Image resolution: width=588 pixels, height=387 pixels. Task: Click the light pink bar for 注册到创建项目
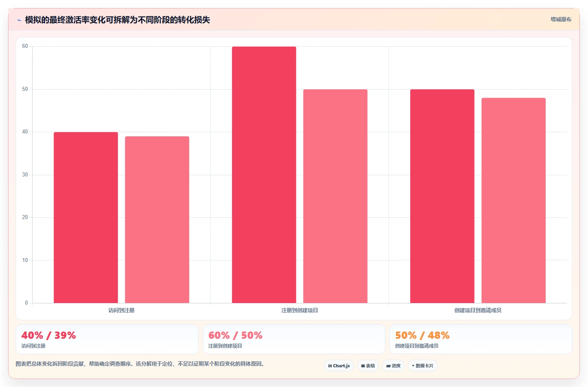tap(335, 196)
